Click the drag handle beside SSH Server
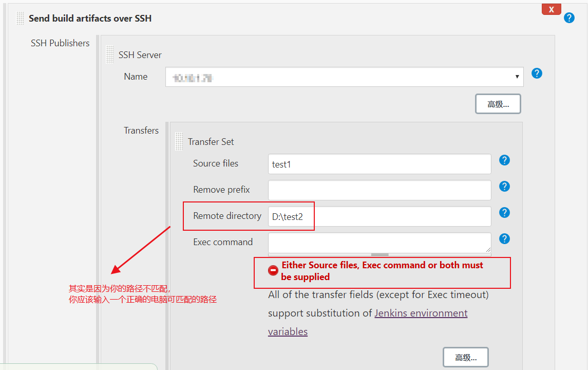The image size is (588, 370). click(109, 54)
